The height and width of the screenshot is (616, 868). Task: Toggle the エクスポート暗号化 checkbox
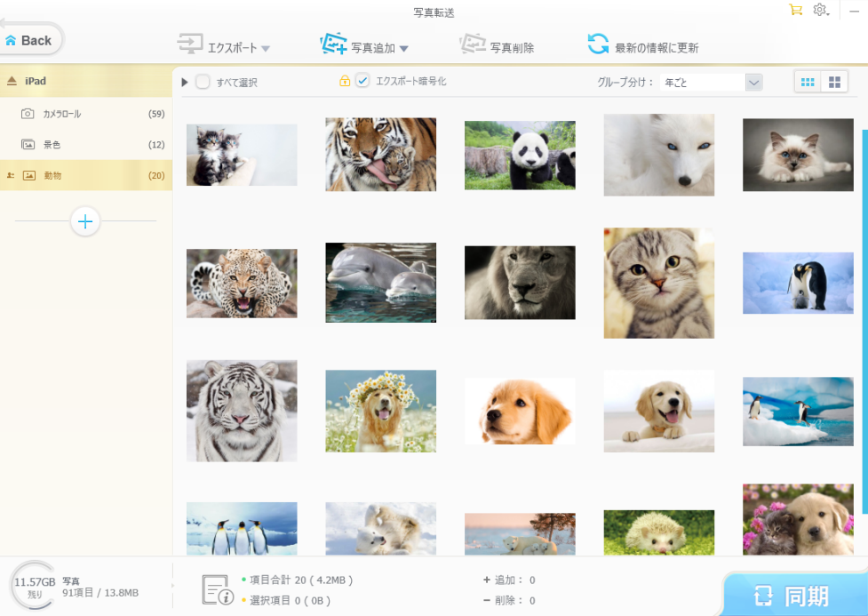pos(362,81)
